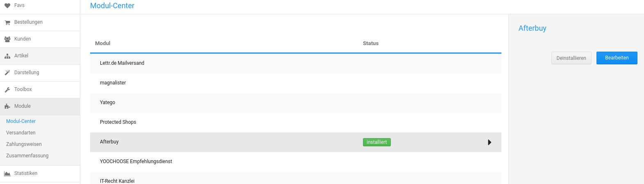Collapse the Module sidebar section
Image resolution: width=644 pixels, height=184 pixels.
40,107
